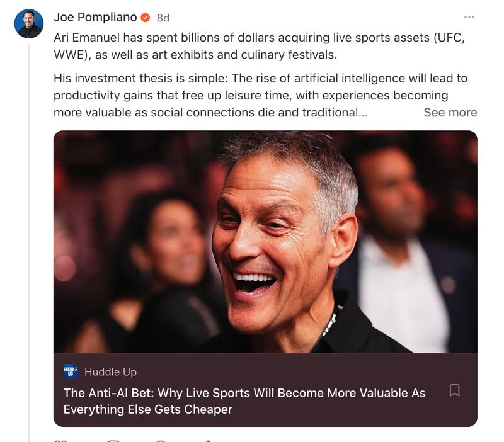Toggle like on Joe Pompliano's post
The image size is (504, 442).
(x=61, y=439)
